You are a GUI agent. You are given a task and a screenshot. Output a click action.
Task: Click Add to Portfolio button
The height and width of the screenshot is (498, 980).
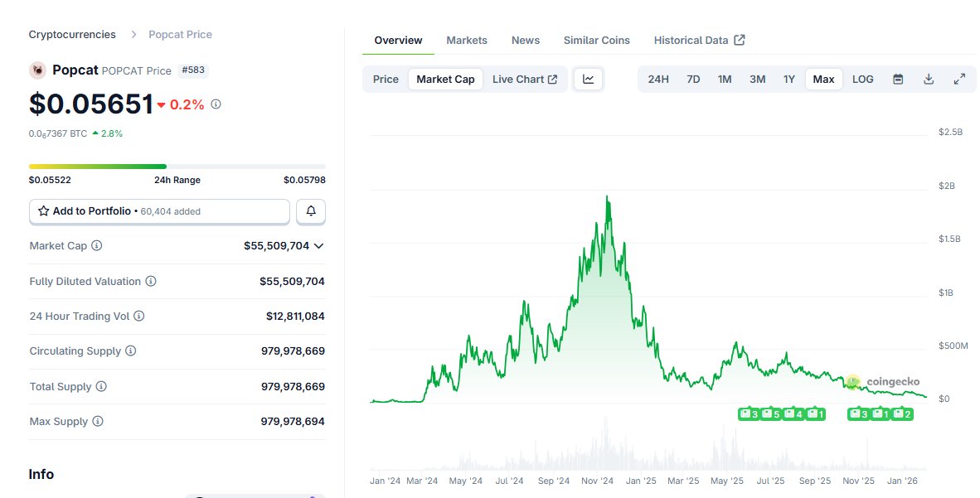click(x=159, y=211)
